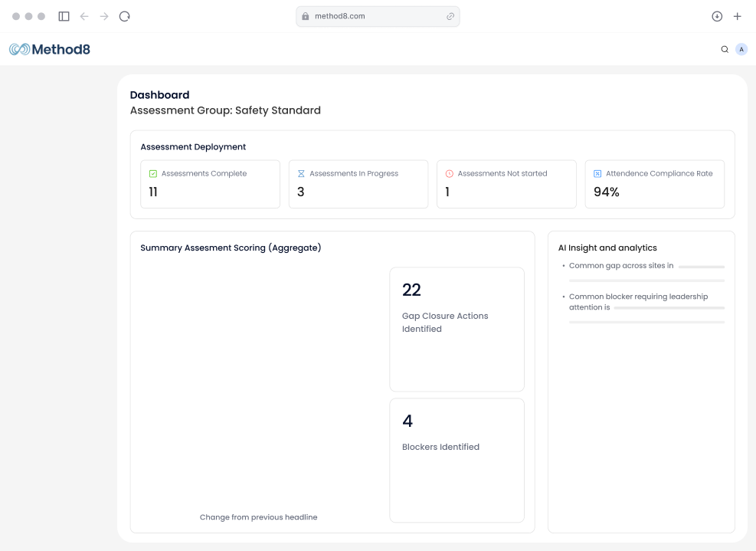The height and width of the screenshot is (551, 756).
Task: Go back with the browser back arrow
Action: [84, 16]
